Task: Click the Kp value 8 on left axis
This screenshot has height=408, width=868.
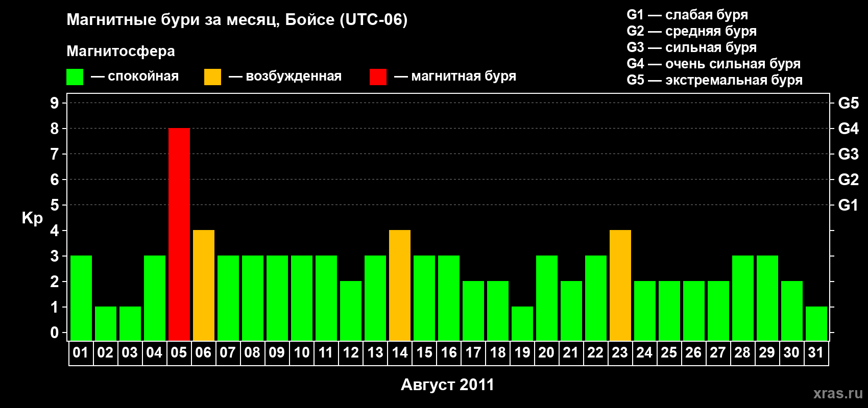Action: 55,129
